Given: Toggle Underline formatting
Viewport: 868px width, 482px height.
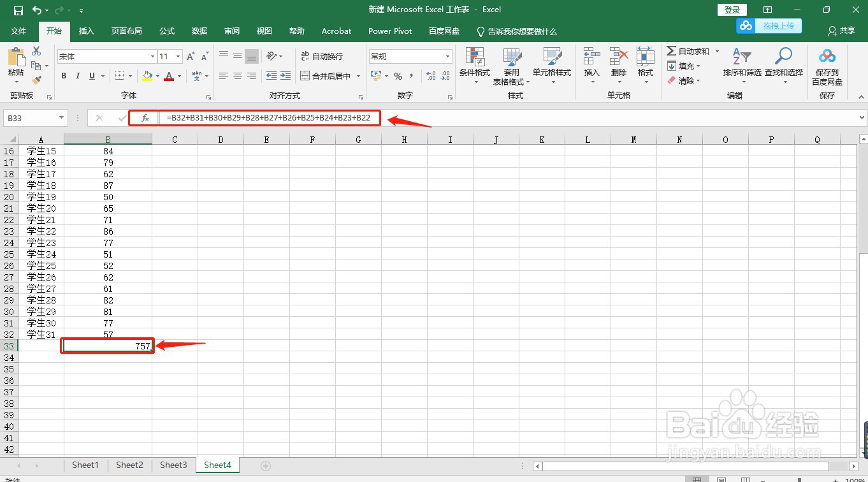Looking at the screenshot, I should coord(92,76).
